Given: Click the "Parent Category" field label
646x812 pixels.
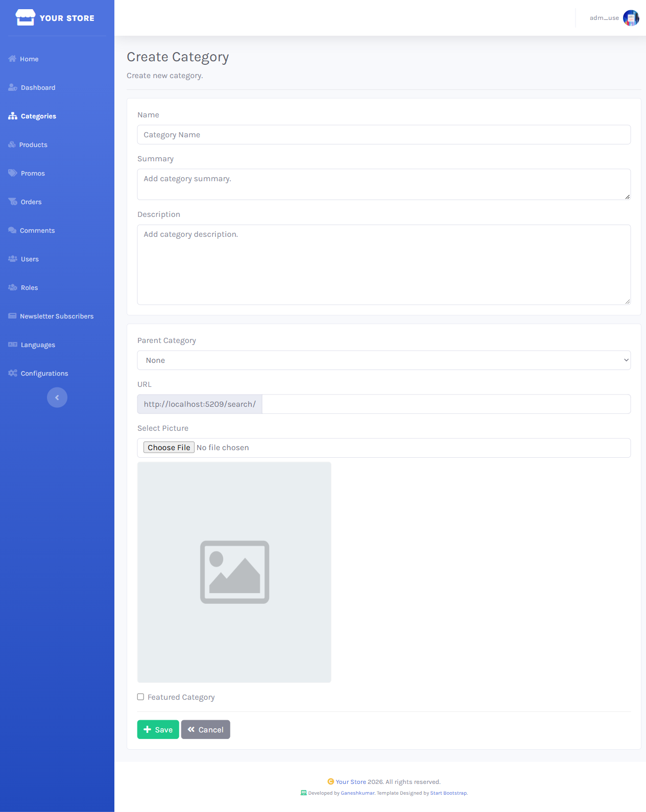Looking at the screenshot, I should pos(166,340).
